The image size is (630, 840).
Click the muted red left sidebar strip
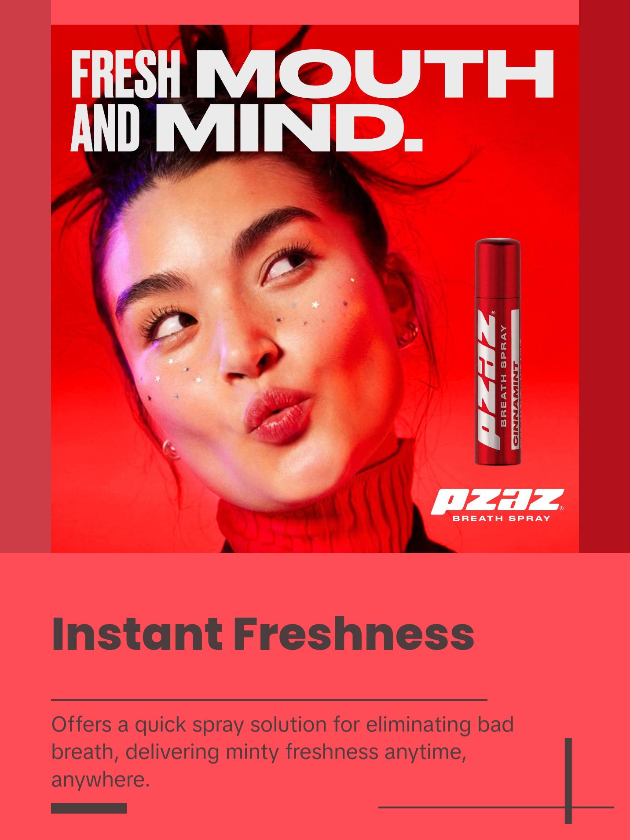(26, 276)
